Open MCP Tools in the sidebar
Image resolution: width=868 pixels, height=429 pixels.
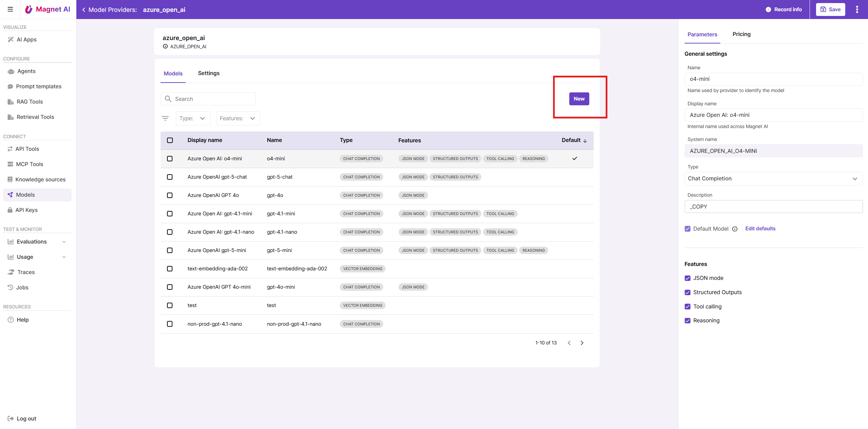(30, 164)
